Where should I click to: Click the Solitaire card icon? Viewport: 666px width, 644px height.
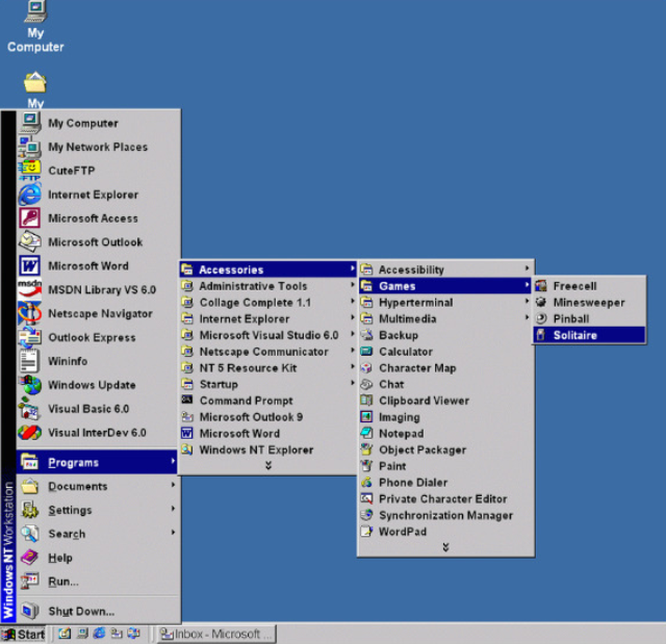[540, 334]
